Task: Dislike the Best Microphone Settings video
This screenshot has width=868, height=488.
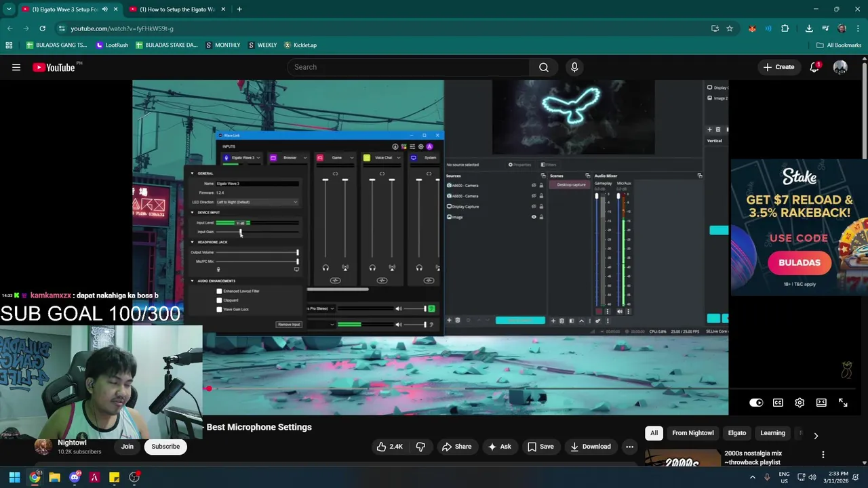Action: [420, 447]
